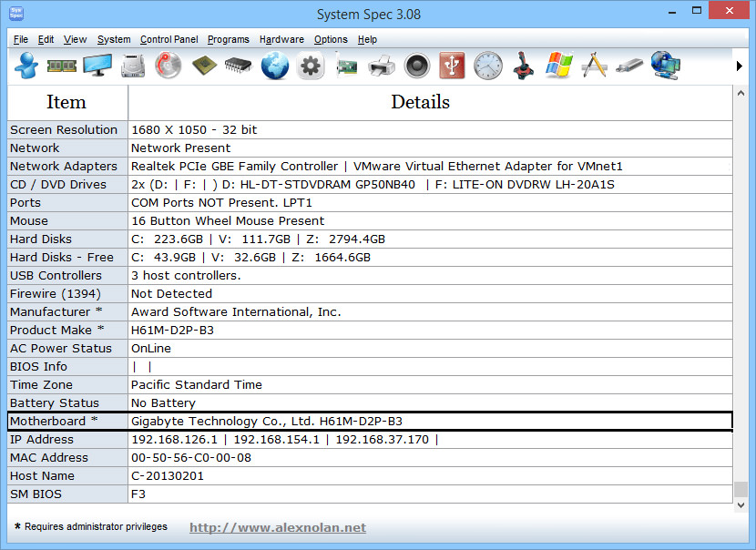756x550 pixels.
Task: Click the Item column header
Action: point(67,103)
